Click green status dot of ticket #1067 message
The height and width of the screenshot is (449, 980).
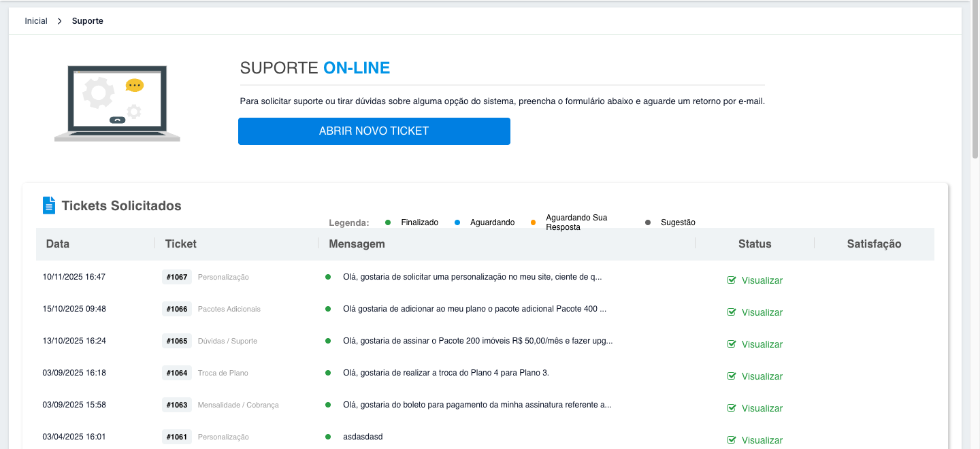(328, 277)
